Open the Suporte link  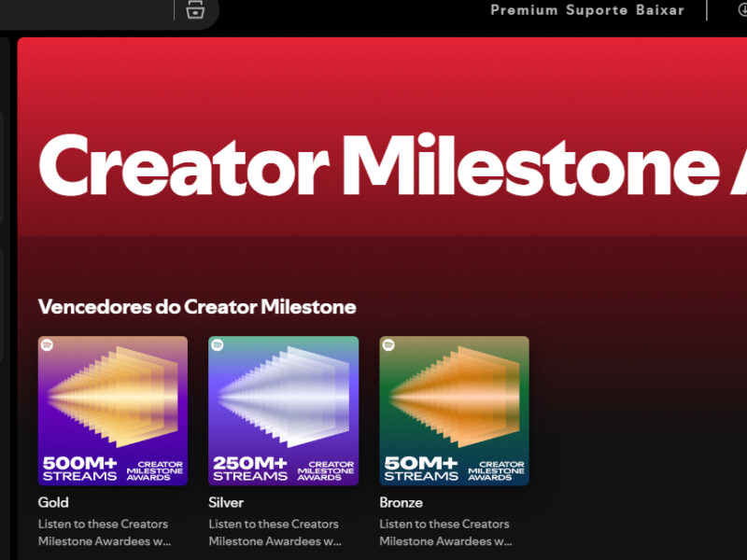(597, 10)
